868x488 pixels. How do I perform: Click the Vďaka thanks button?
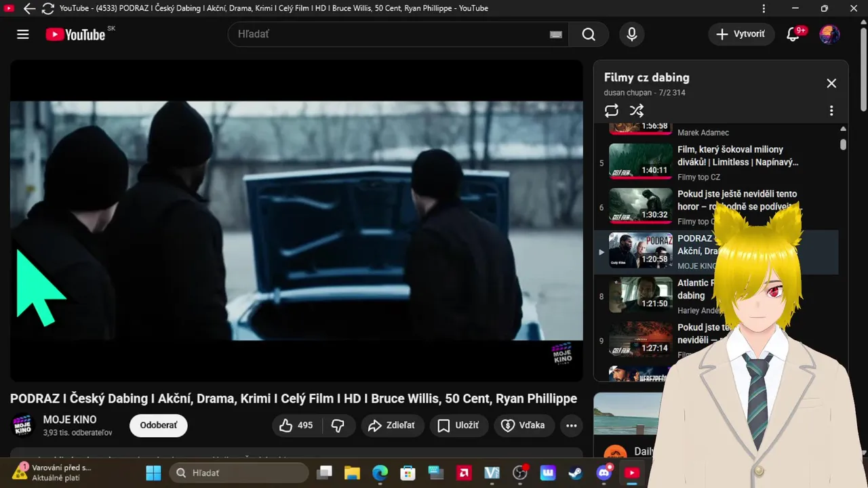523,426
